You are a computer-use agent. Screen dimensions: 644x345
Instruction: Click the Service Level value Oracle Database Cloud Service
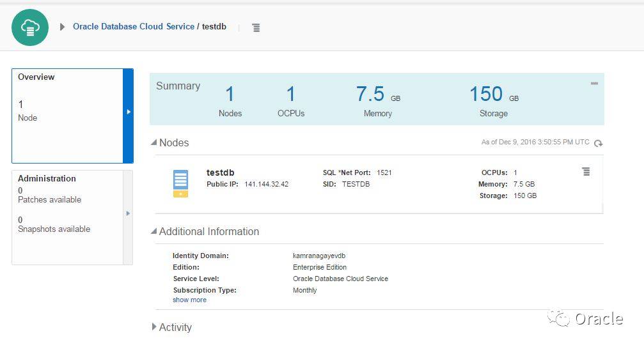coord(340,279)
